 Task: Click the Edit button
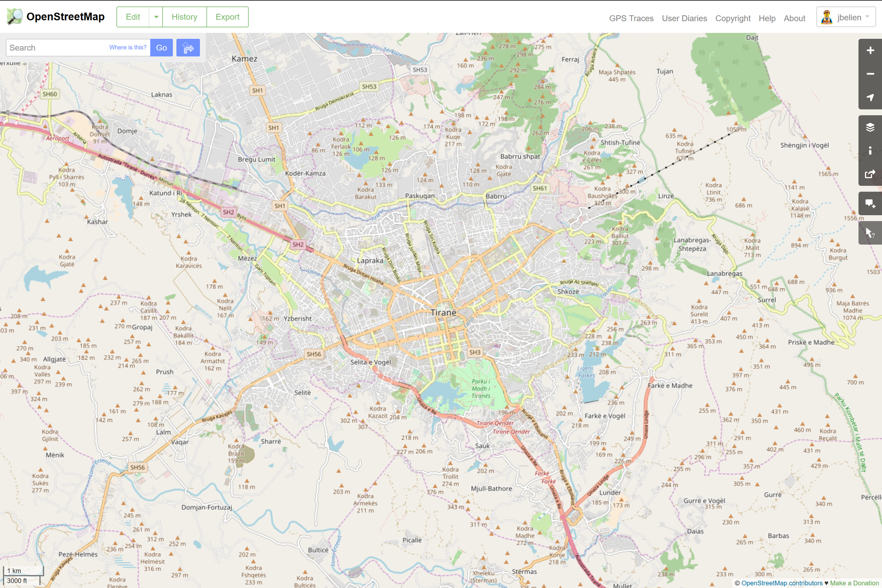coord(133,17)
